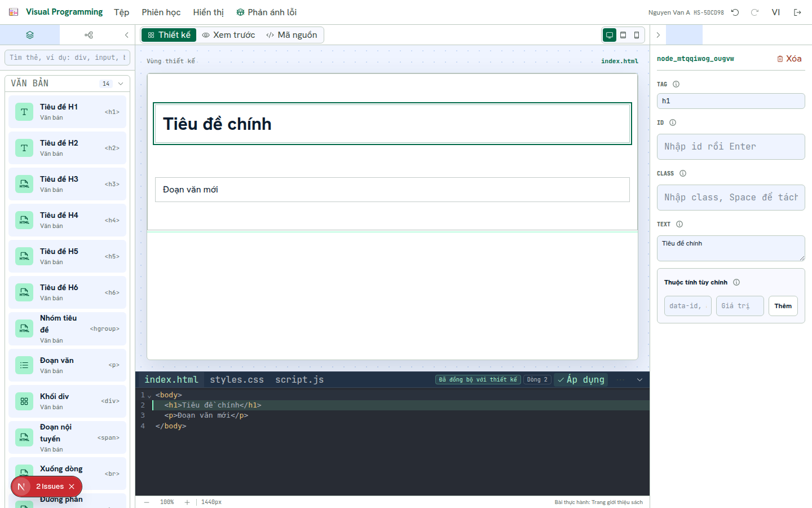Switch canvas to tablet view
This screenshot has height=508, width=812.
[623, 35]
